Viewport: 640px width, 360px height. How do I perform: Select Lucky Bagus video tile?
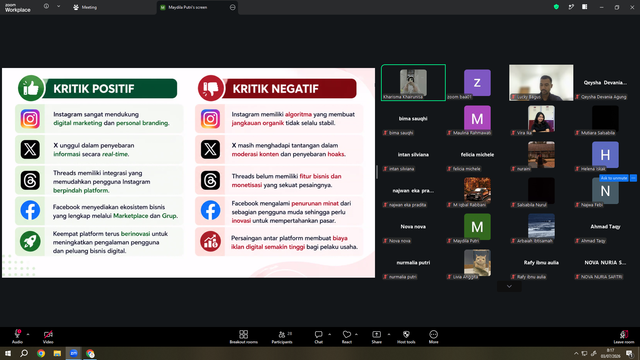(541, 82)
